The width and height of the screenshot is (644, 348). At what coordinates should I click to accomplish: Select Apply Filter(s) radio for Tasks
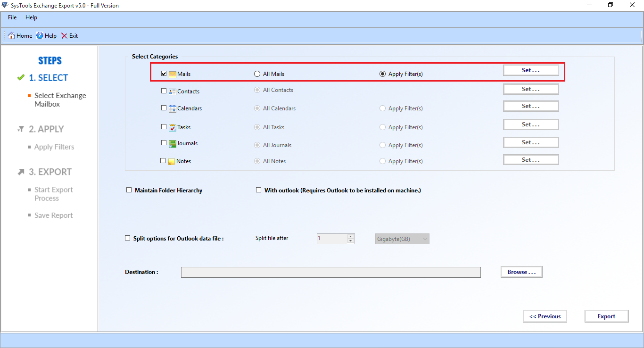coord(383,127)
